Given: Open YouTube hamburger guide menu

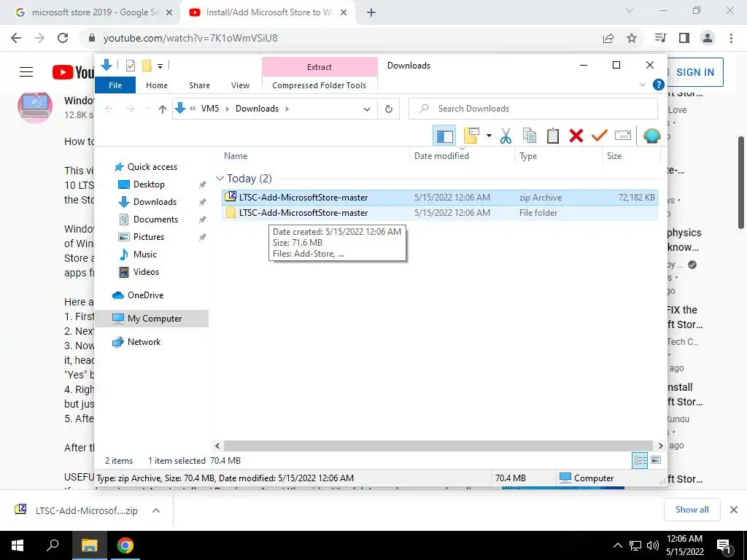Looking at the screenshot, I should pos(26,72).
